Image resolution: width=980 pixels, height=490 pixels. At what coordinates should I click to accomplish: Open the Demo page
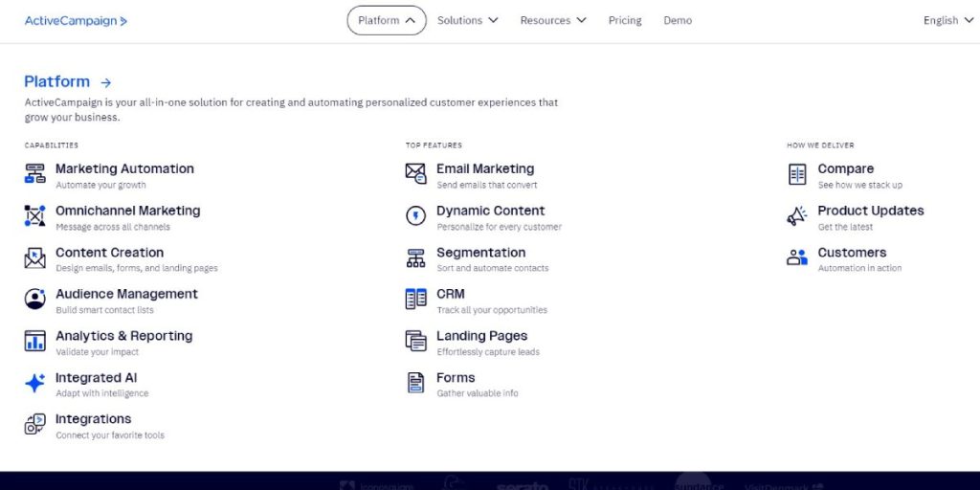click(678, 21)
